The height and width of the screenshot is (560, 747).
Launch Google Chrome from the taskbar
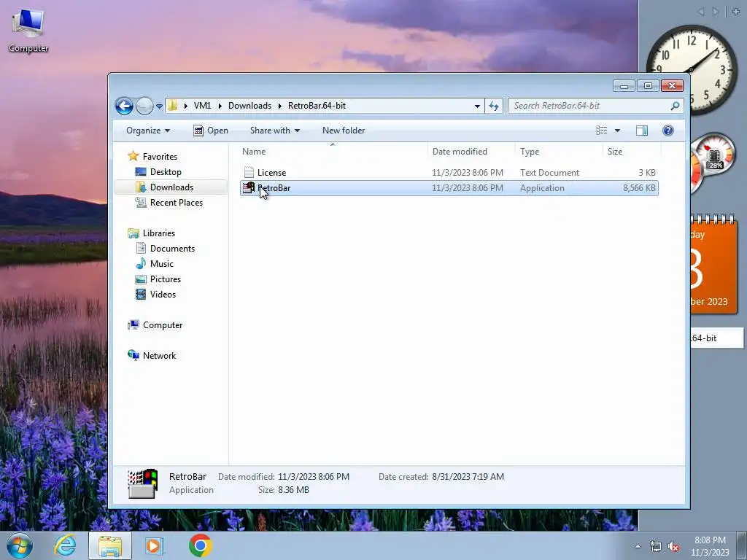coord(200,545)
